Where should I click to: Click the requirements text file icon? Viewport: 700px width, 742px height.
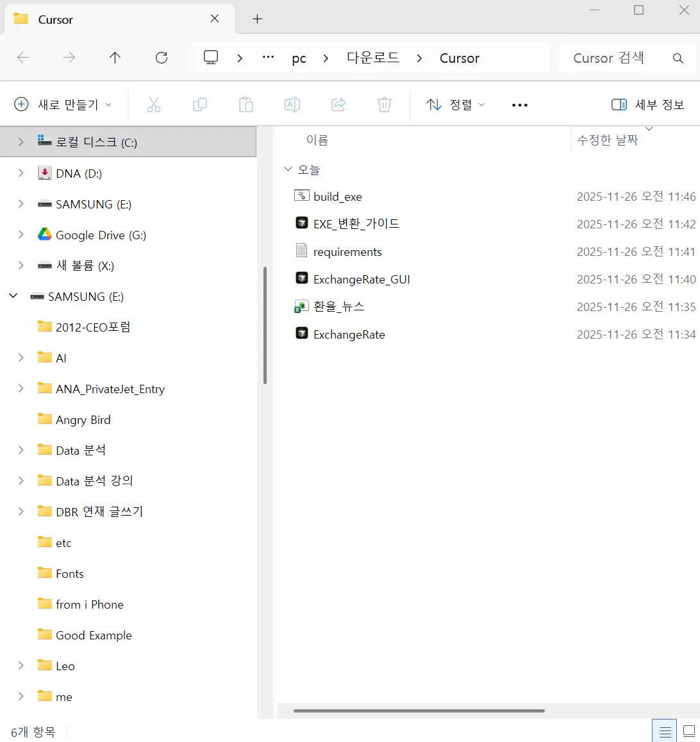point(302,250)
